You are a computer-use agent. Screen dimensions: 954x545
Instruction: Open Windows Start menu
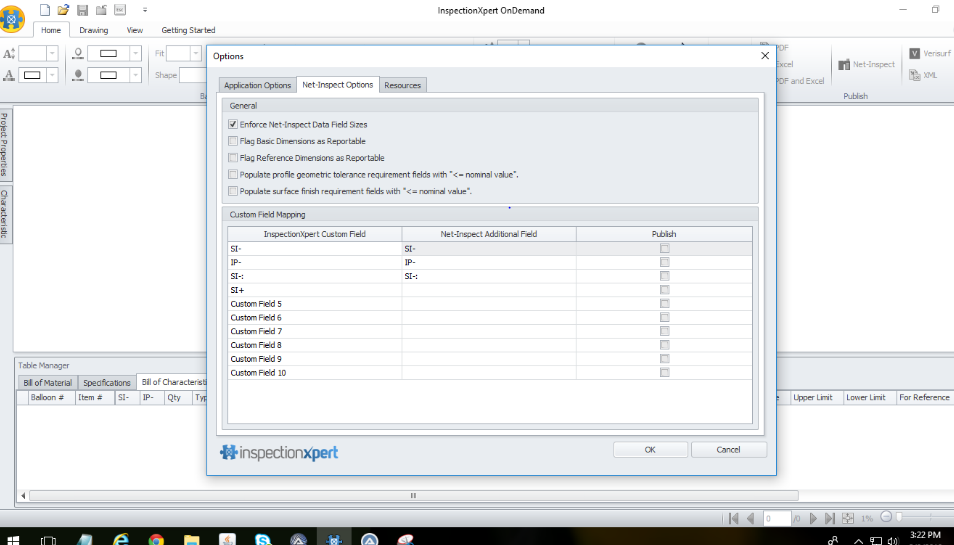pos(12,540)
